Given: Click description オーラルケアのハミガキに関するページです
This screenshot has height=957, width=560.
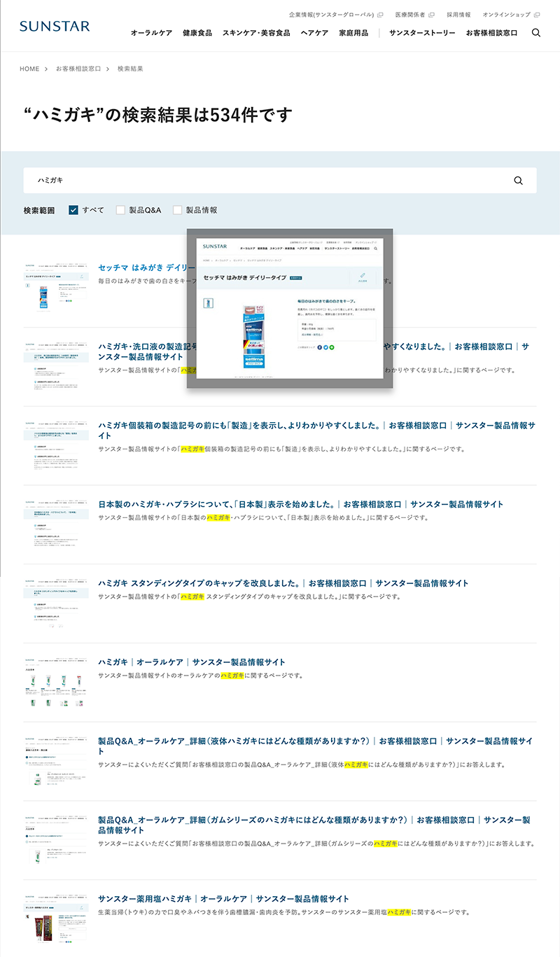Looking at the screenshot, I should coord(201,676).
